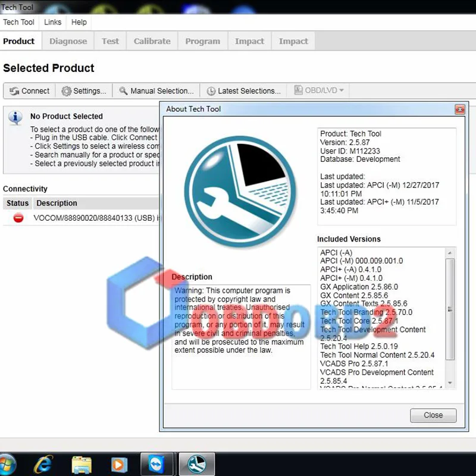The height and width of the screenshot is (476, 476).
Task: Select 'VCADS Pro 2.5.87.1' entry
Action: [354, 364]
